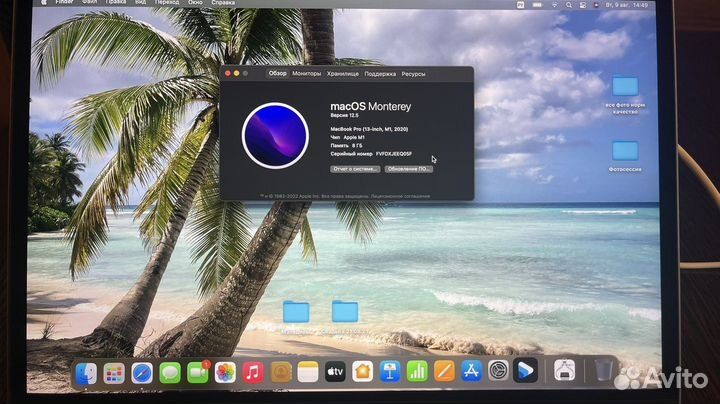
Task: Open the Trash in the Dock
Action: pos(603,370)
